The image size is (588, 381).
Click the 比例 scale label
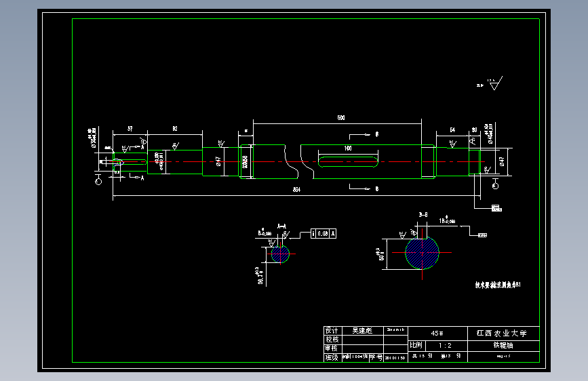click(416, 345)
